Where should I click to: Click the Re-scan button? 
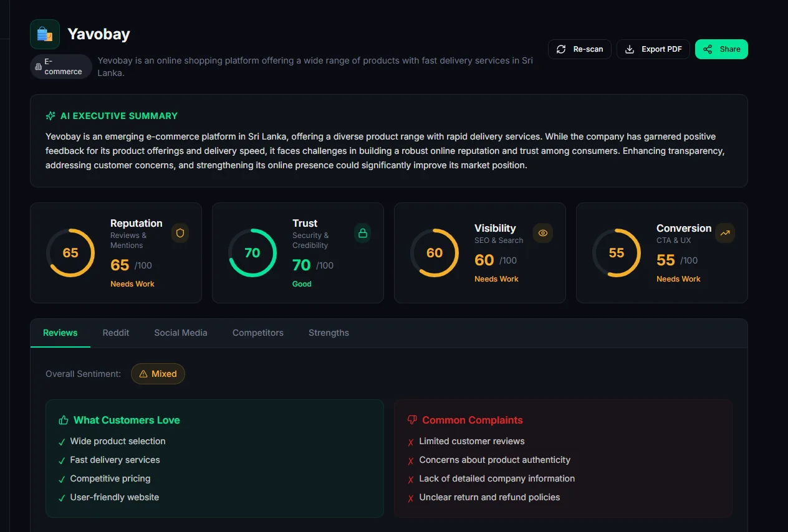pyautogui.click(x=580, y=49)
